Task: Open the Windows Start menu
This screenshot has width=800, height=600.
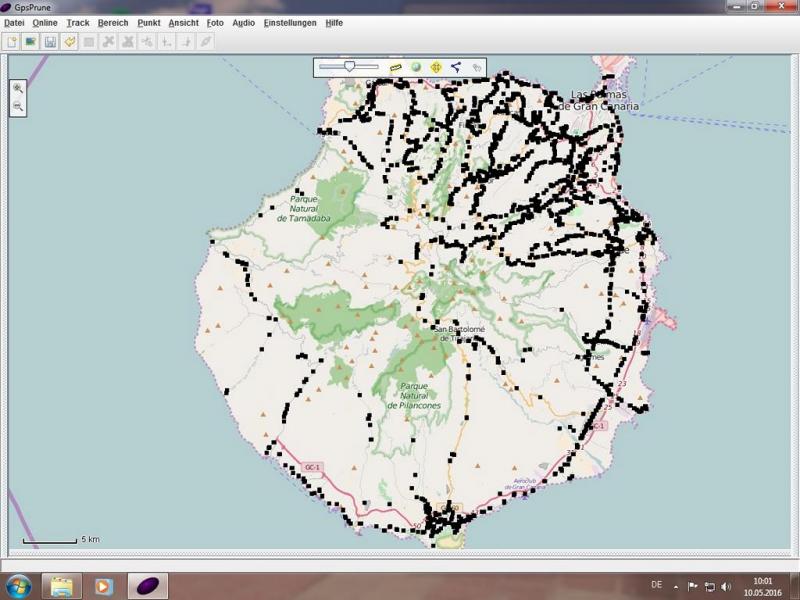Action: click(18, 585)
